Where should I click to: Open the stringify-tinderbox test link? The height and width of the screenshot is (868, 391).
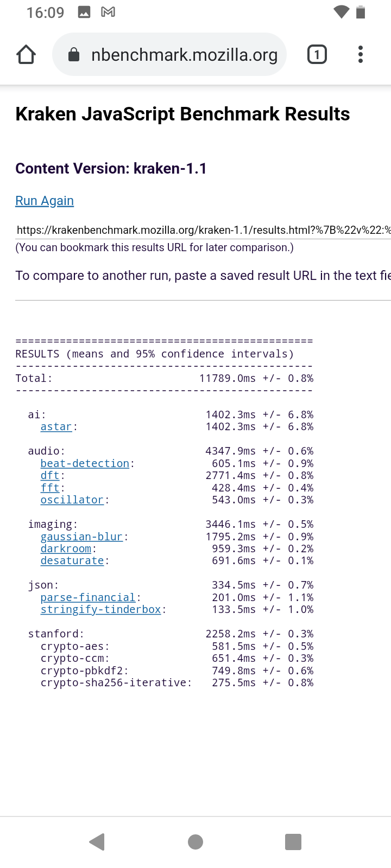(100, 610)
